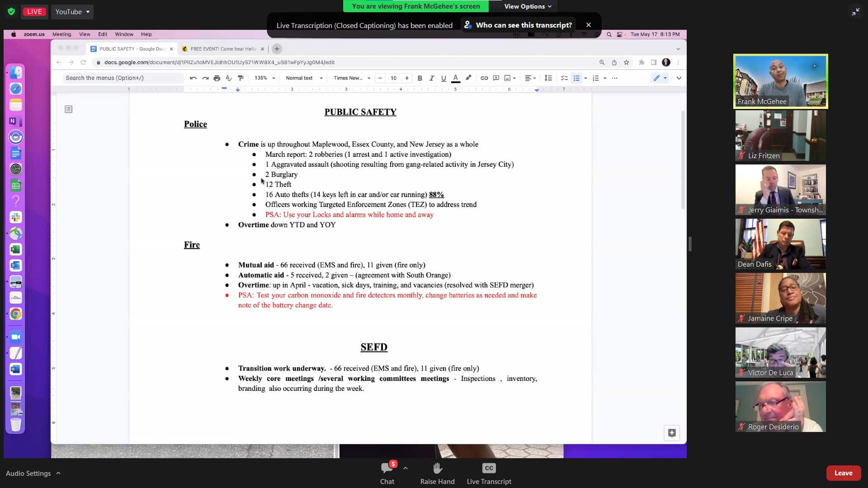Open the highlight color picker
Image resolution: width=868 pixels, height=488 pixels.
tap(468, 78)
